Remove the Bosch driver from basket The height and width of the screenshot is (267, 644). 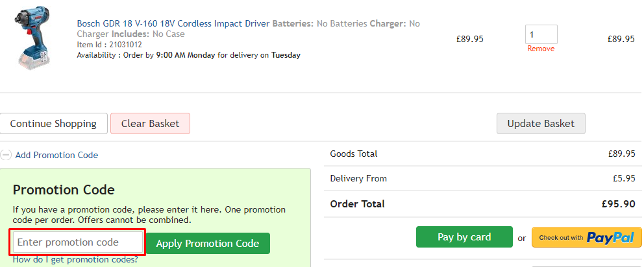pyautogui.click(x=541, y=49)
